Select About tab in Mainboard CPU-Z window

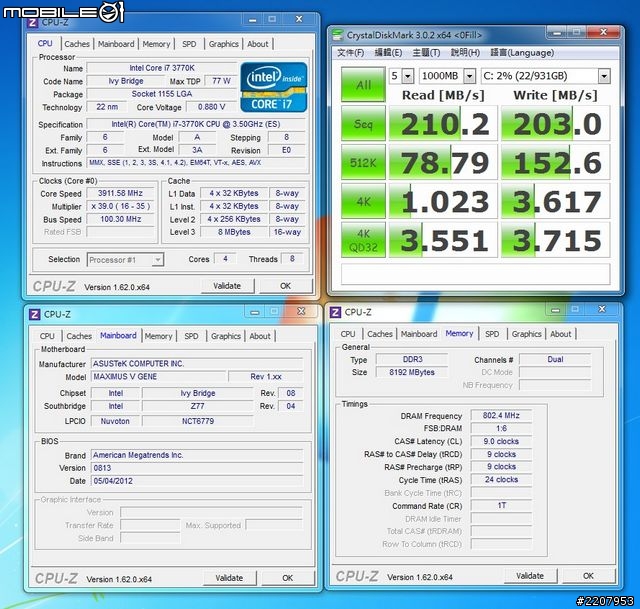pyautogui.click(x=260, y=336)
